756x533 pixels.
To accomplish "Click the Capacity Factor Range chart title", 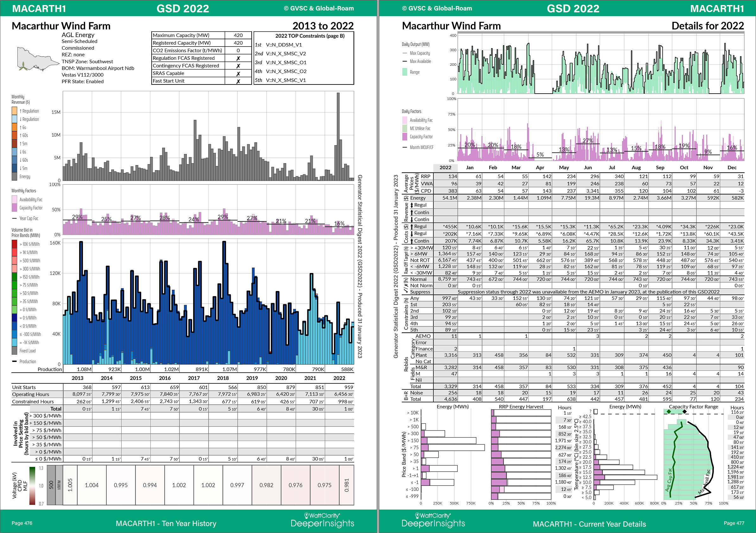I will [693, 407].
